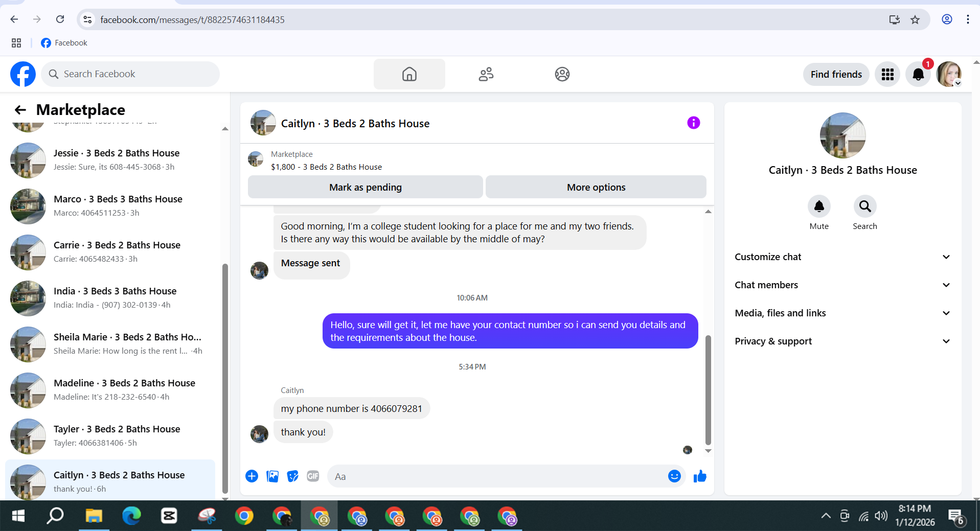Click the address bar URL
The image size is (980, 531).
[192, 19]
